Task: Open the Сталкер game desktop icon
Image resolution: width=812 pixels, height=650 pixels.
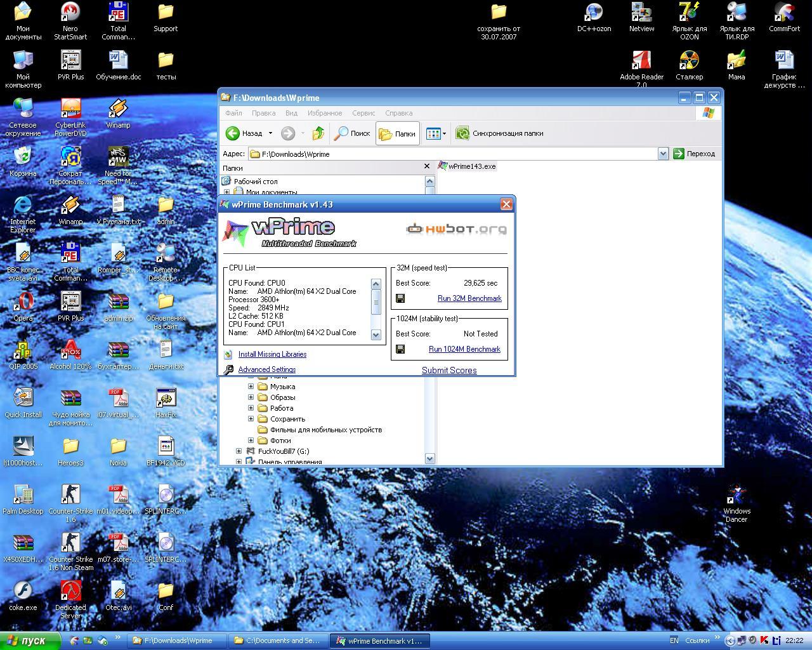Action: point(689,66)
